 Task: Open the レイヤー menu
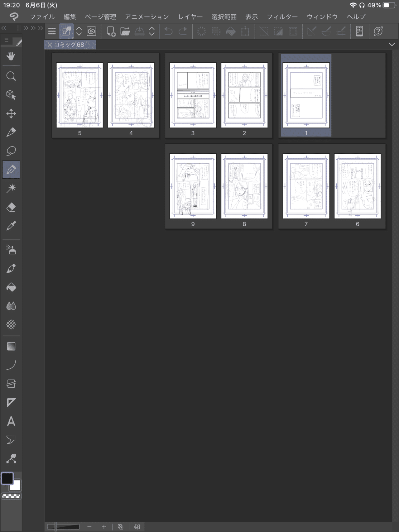[x=190, y=17]
